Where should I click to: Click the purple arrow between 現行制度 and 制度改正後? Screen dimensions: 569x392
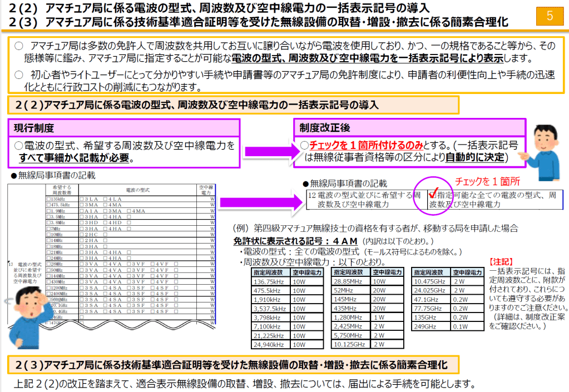pos(266,150)
